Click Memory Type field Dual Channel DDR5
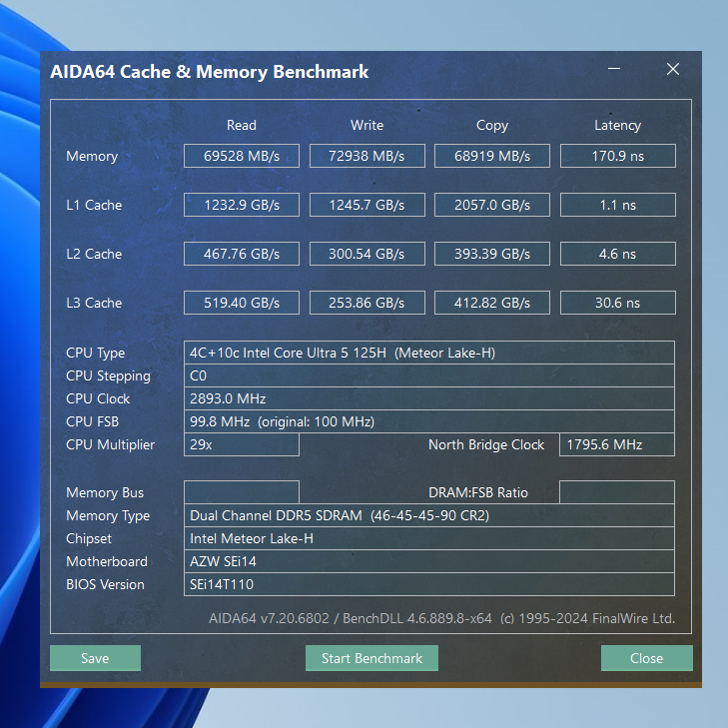Image resolution: width=728 pixels, height=728 pixels. pos(429,515)
